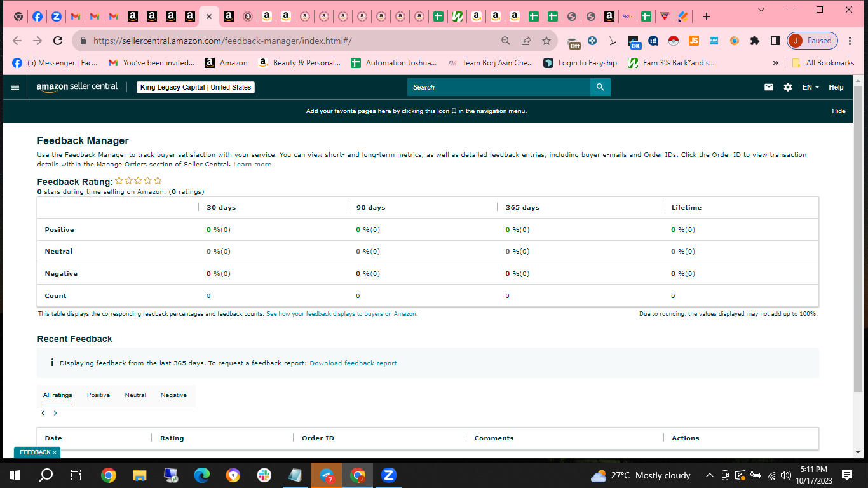868x488 pixels.
Task: Switch to the Facebook browser tab
Action: click(x=37, y=17)
